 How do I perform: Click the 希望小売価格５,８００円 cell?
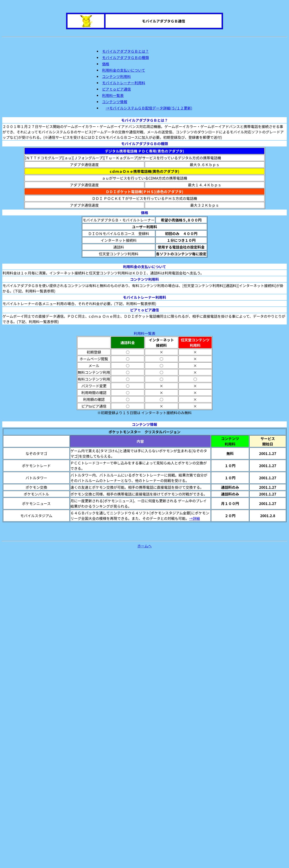[181, 220]
